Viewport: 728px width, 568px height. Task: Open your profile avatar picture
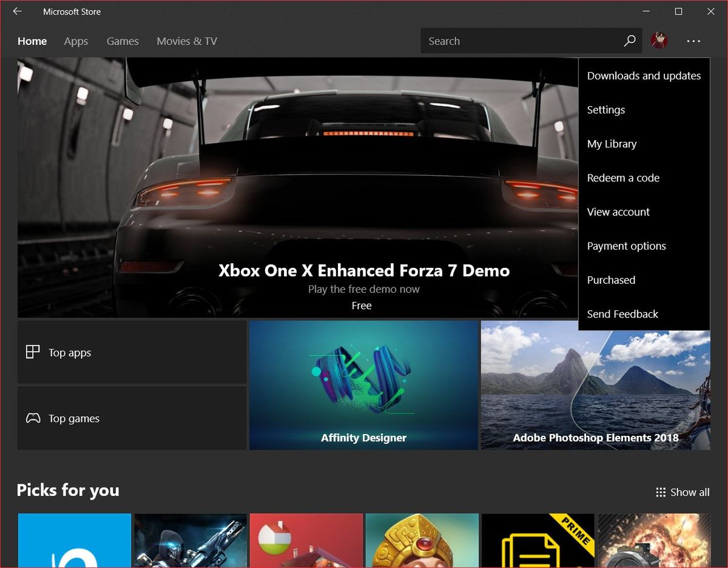[x=659, y=41]
